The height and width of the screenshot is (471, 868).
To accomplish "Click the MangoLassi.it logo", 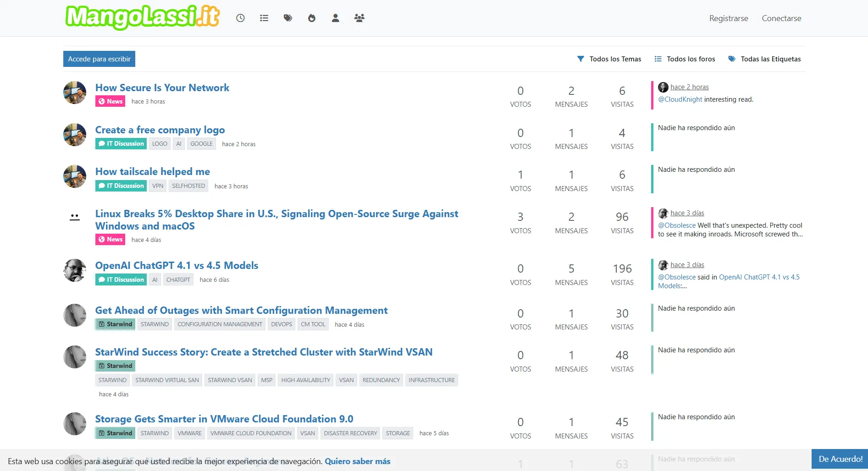I will click(143, 17).
